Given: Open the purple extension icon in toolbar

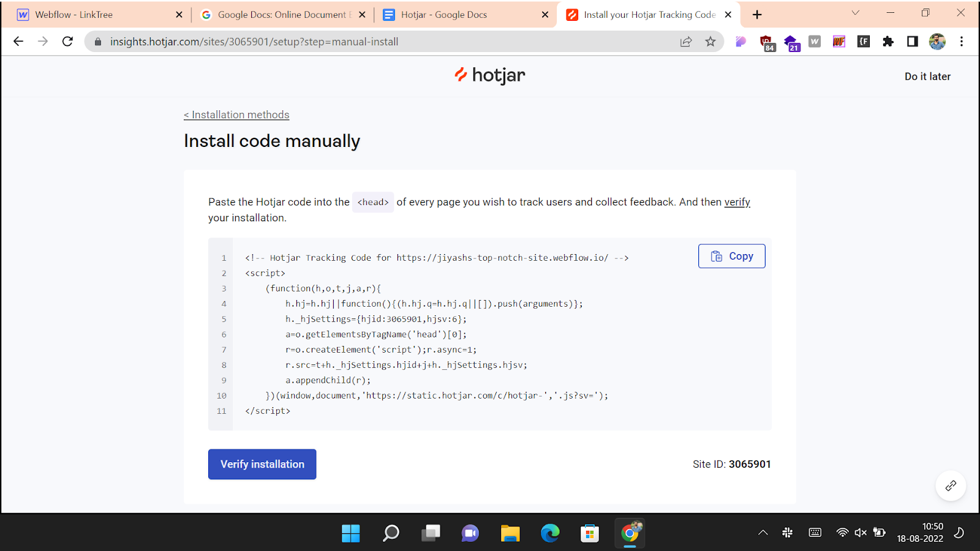Looking at the screenshot, I should (x=741, y=42).
